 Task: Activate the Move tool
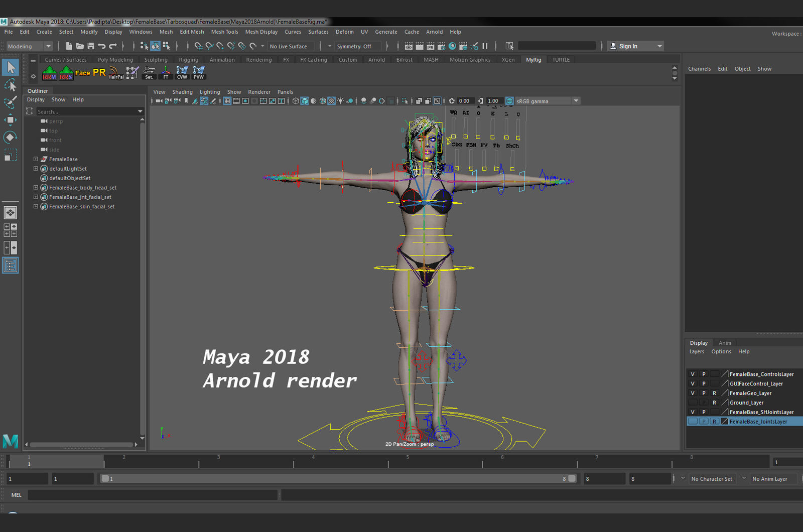(x=11, y=119)
